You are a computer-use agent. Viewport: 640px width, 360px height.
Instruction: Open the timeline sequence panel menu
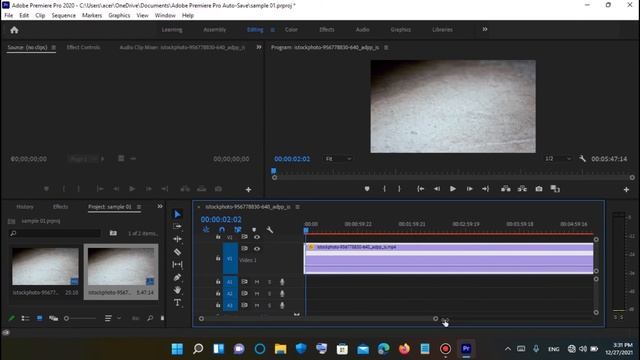coord(297,207)
